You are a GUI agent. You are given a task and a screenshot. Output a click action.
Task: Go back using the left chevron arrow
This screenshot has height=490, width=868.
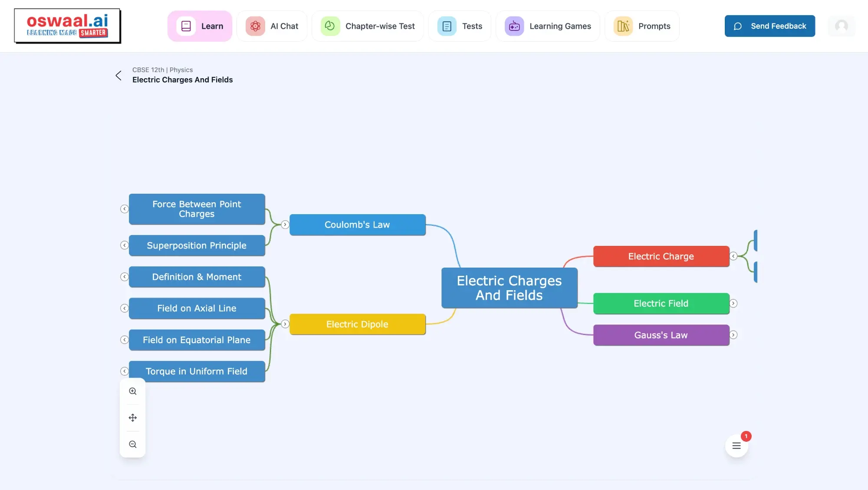(118, 76)
